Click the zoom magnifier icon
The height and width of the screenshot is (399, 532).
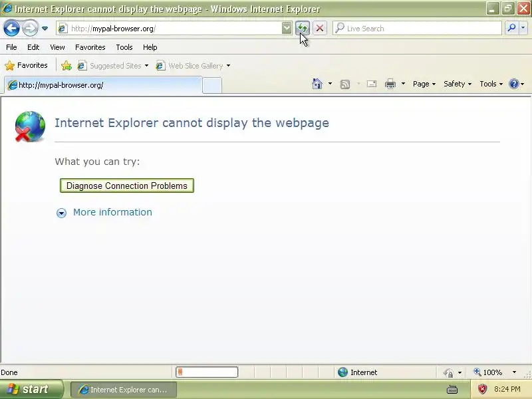coord(477,372)
